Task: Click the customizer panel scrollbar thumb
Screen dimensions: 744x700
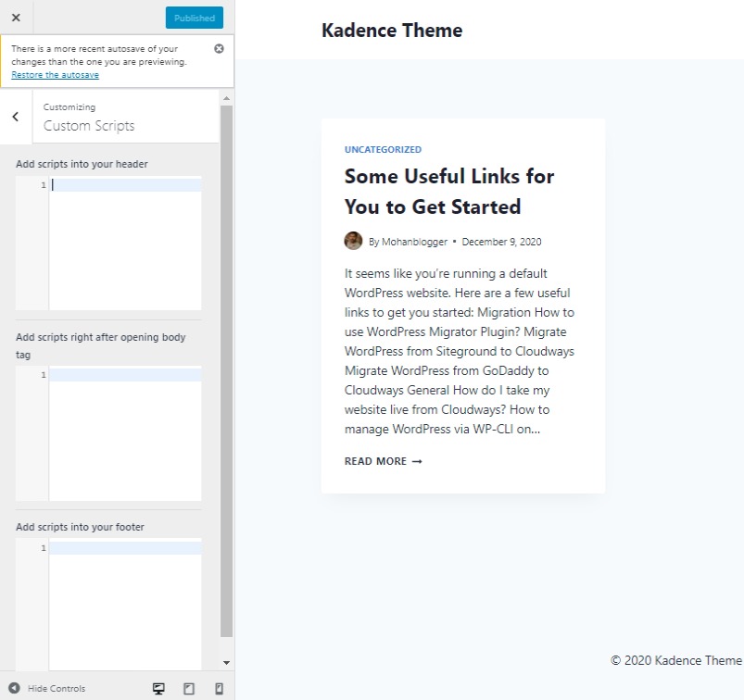Action: coord(226,371)
